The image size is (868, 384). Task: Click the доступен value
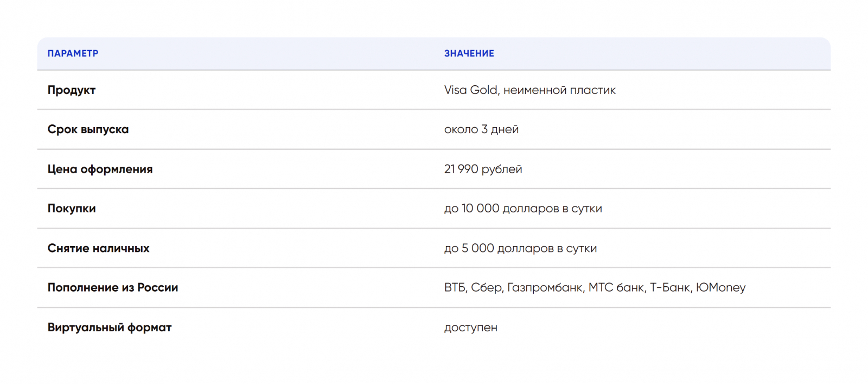471,328
